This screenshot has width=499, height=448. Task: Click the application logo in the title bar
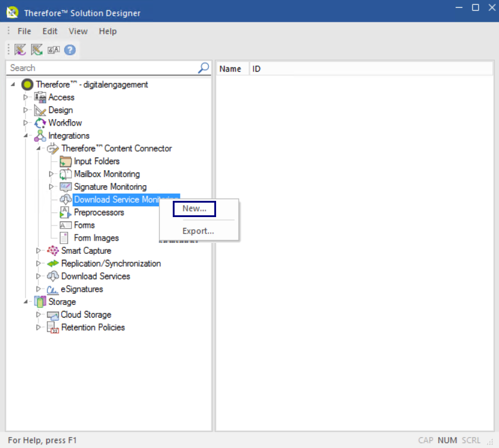13,13
